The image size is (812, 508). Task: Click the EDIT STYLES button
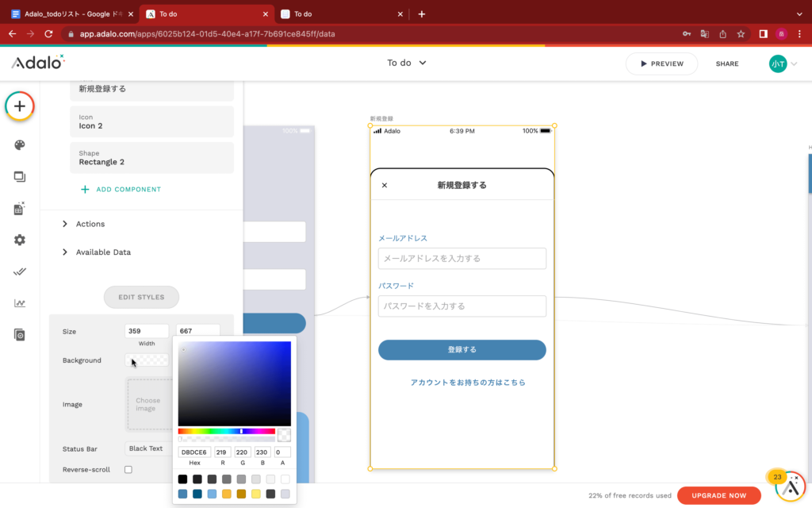(x=141, y=297)
